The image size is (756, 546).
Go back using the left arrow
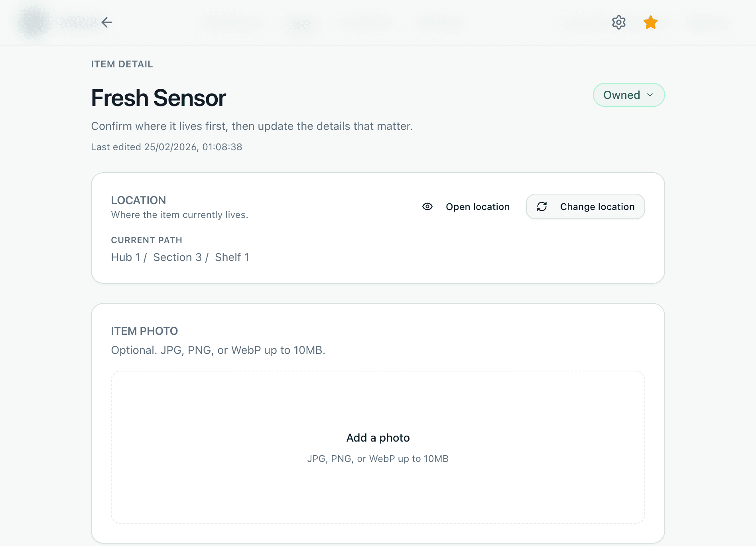106,22
